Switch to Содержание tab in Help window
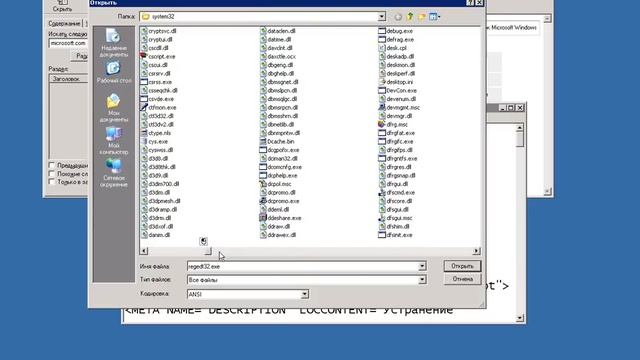Viewport: 640px width, 360px height. (x=64, y=23)
